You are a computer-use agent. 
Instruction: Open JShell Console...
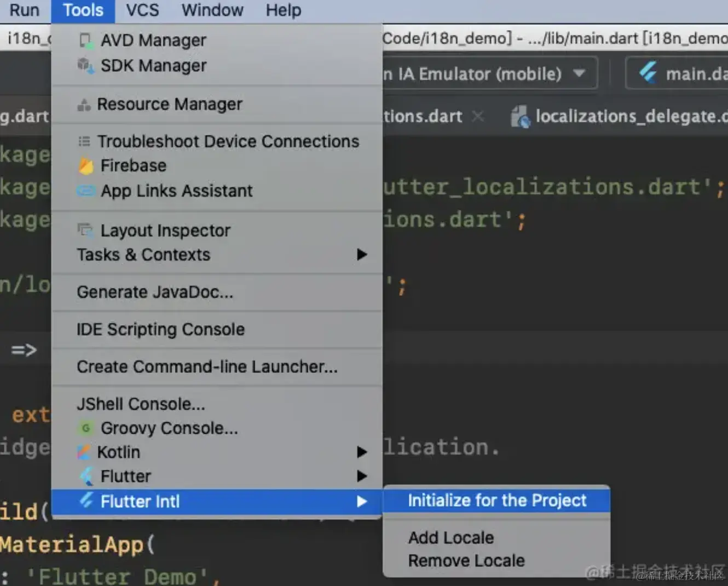[x=217, y=404]
